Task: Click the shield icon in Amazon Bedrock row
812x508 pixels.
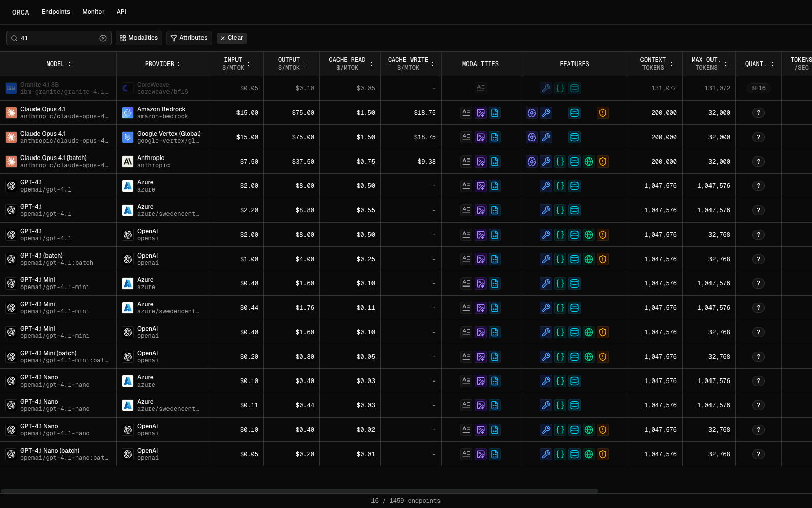Action: (603, 113)
